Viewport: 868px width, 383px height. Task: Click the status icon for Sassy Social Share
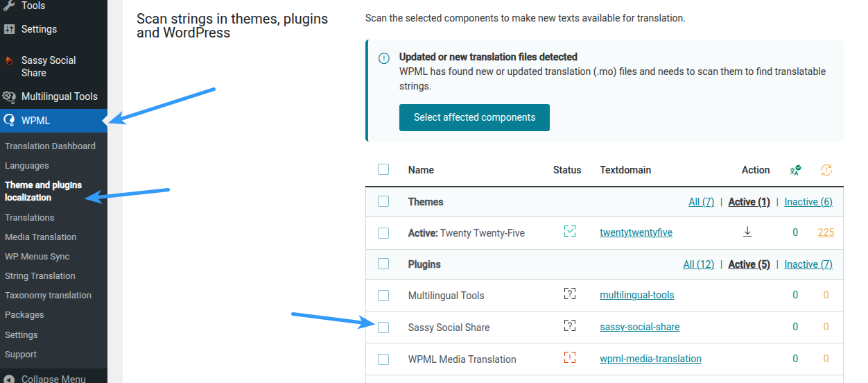(570, 325)
